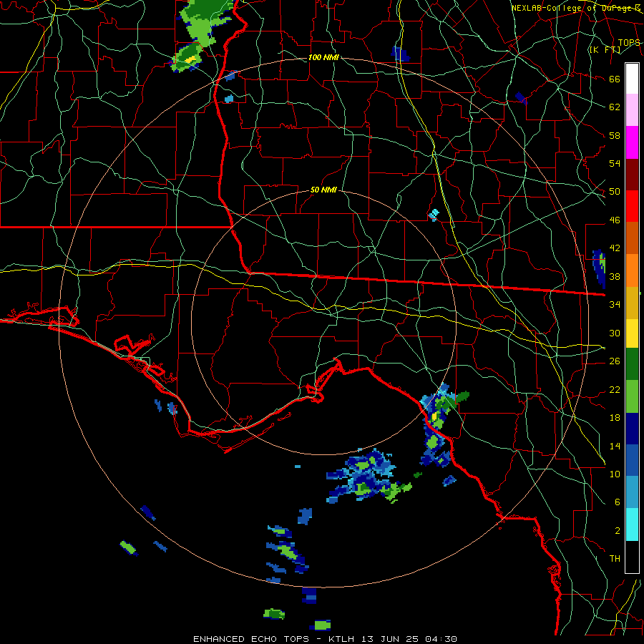This screenshot has width=644, height=644.
Task: Select the magenta legend color block
Action: click(632, 142)
